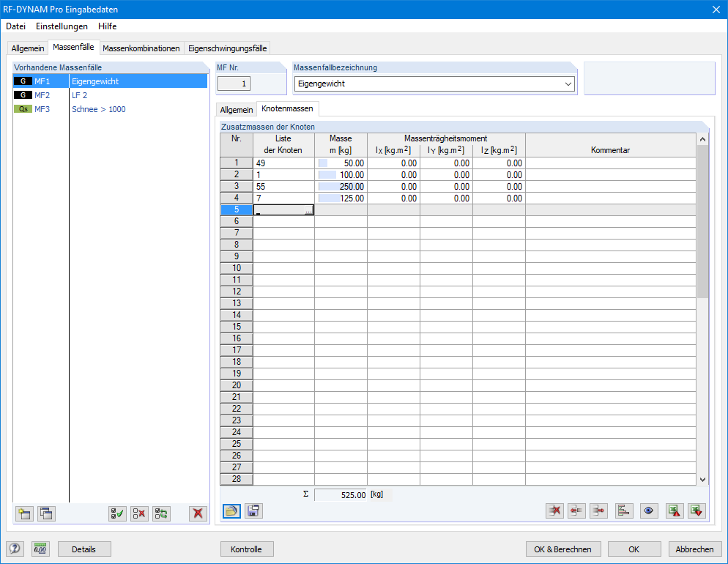Click node list cell '7'
This screenshot has width=728, height=564.
283,198
